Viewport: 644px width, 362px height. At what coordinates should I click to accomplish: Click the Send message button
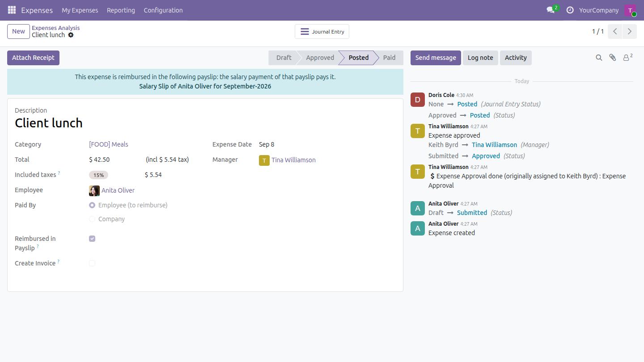[x=436, y=58]
